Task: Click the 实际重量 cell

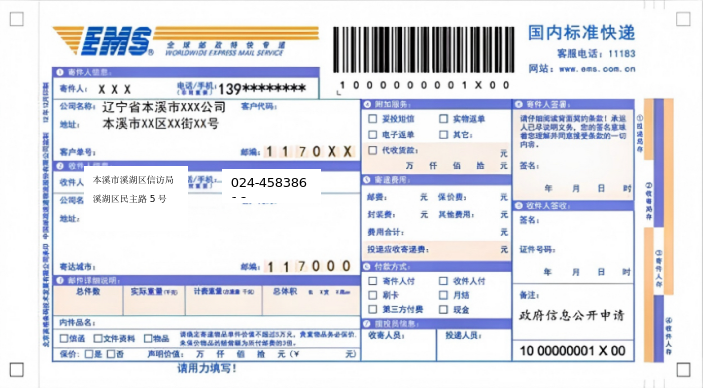Action: tap(154, 300)
